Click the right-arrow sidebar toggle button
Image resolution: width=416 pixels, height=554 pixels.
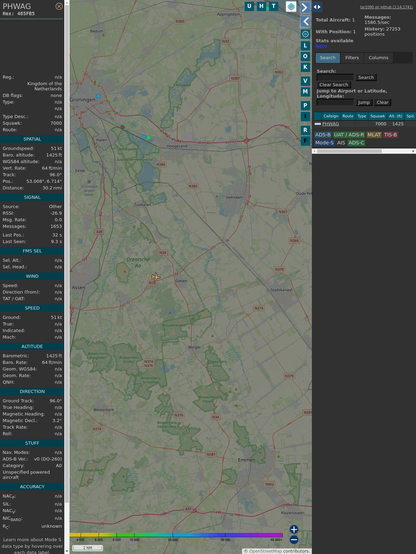click(305, 7)
